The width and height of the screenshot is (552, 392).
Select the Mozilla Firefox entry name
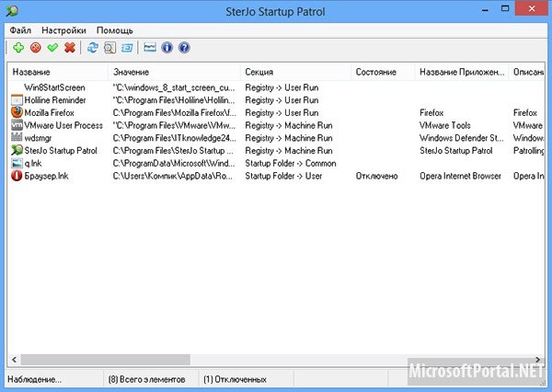coord(50,112)
